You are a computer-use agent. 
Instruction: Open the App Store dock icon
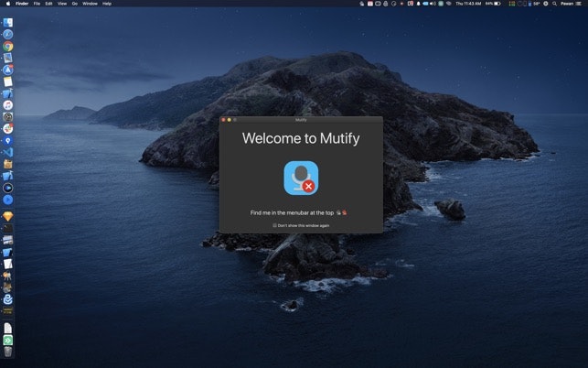8,70
